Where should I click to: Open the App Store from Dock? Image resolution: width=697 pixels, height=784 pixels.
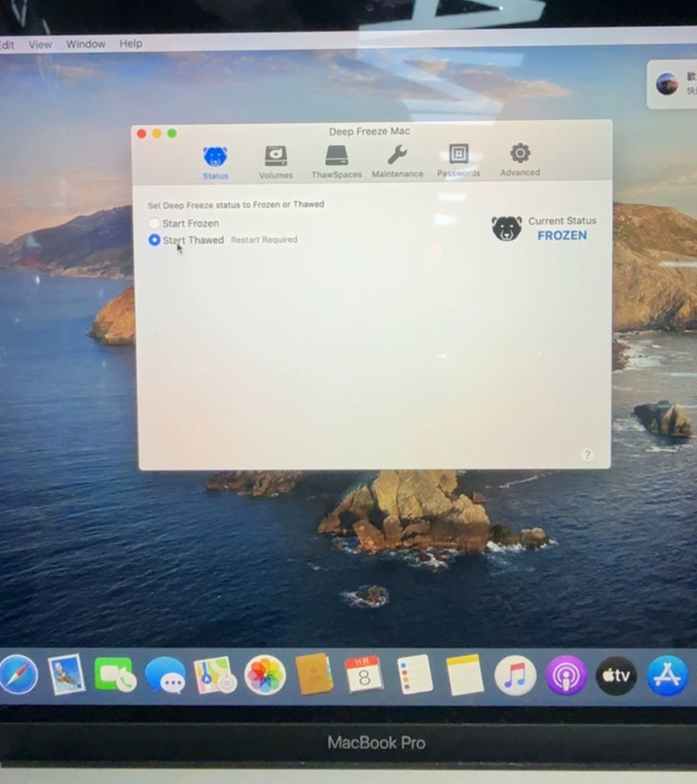click(667, 675)
